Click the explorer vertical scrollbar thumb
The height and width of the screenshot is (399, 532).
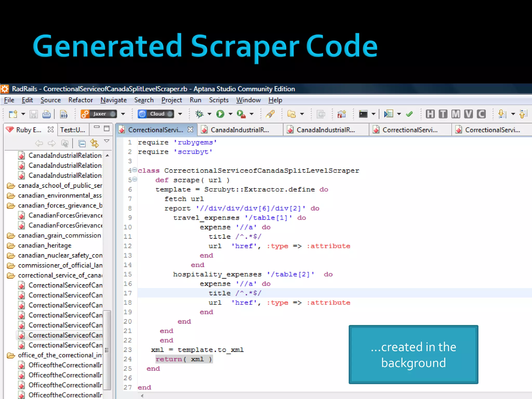107,350
